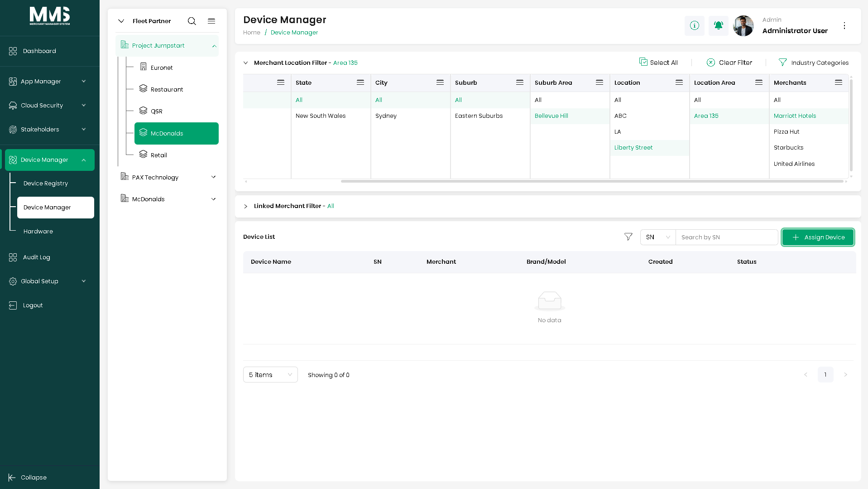868x489 pixels.
Task: Click Device Manager breadcrumb link
Action: tap(294, 33)
